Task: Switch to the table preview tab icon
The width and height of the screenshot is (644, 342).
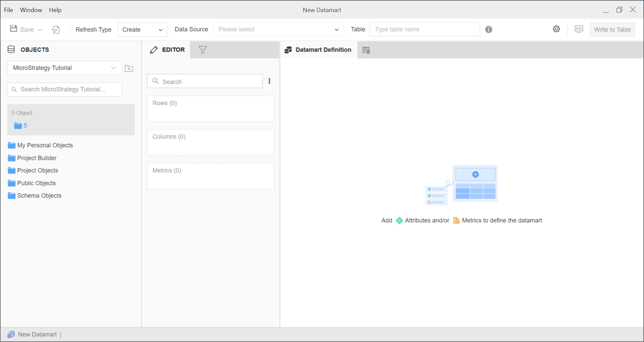Action: coord(366,50)
